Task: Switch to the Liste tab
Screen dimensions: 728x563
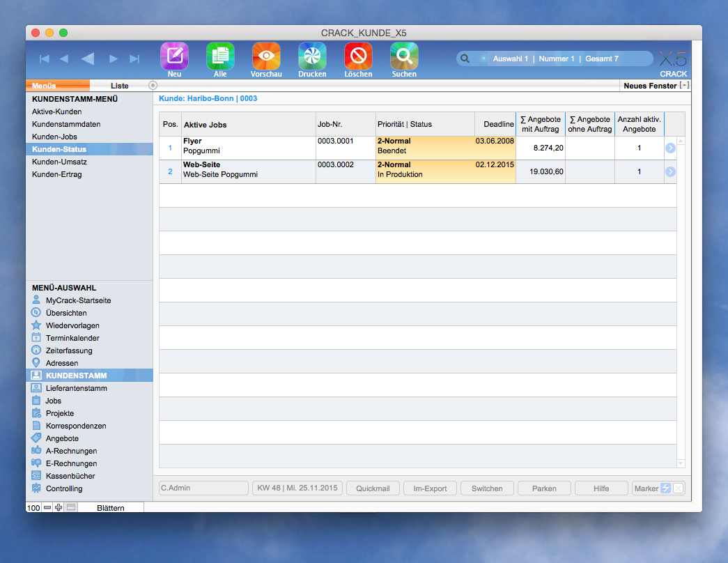Action: click(x=119, y=86)
